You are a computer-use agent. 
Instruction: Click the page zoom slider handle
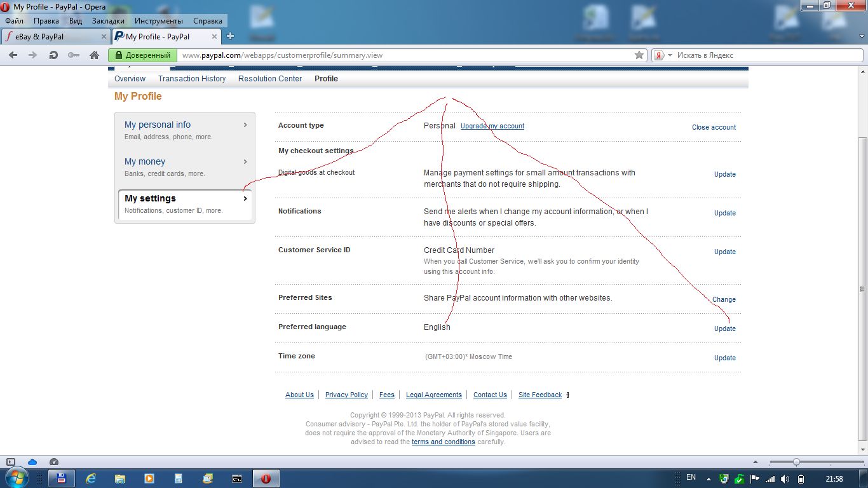click(x=796, y=462)
